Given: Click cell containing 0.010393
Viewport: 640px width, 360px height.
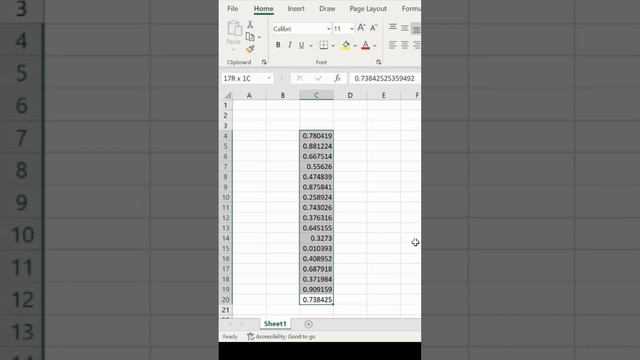Looking at the screenshot, I should (x=316, y=249).
